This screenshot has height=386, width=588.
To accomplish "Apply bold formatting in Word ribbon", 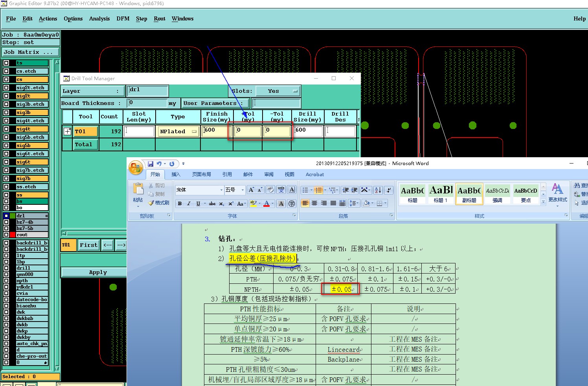I will click(x=180, y=204).
